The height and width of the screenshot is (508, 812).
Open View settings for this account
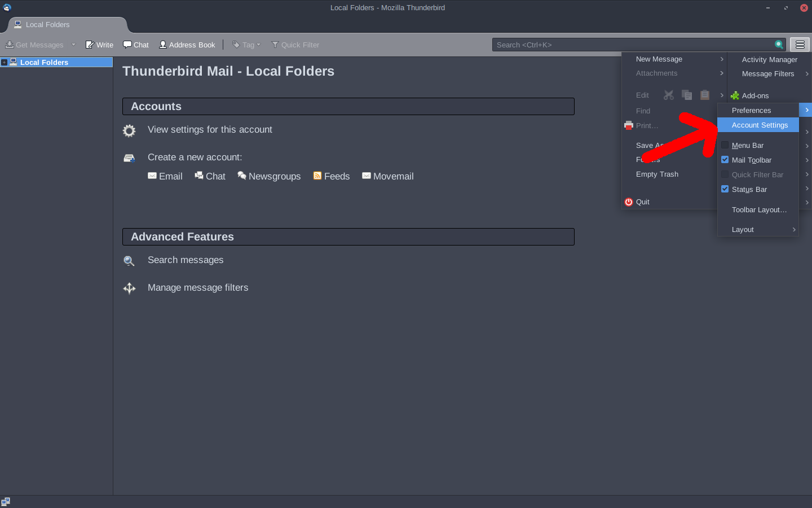point(210,130)
